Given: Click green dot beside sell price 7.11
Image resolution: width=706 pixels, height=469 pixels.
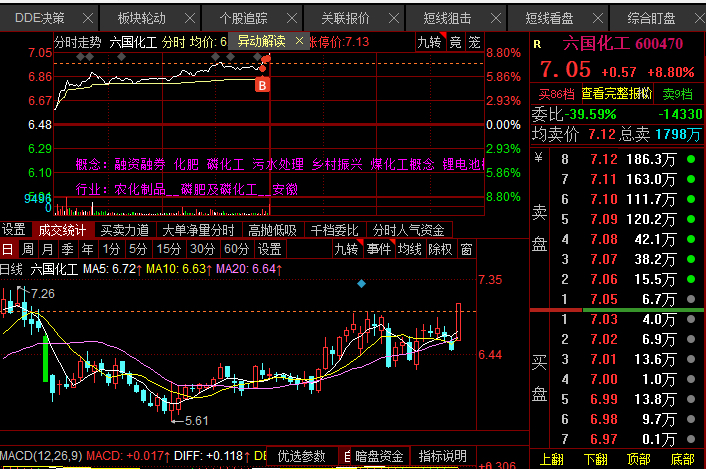Looking at the screenshot, I should tap(691, 179).
